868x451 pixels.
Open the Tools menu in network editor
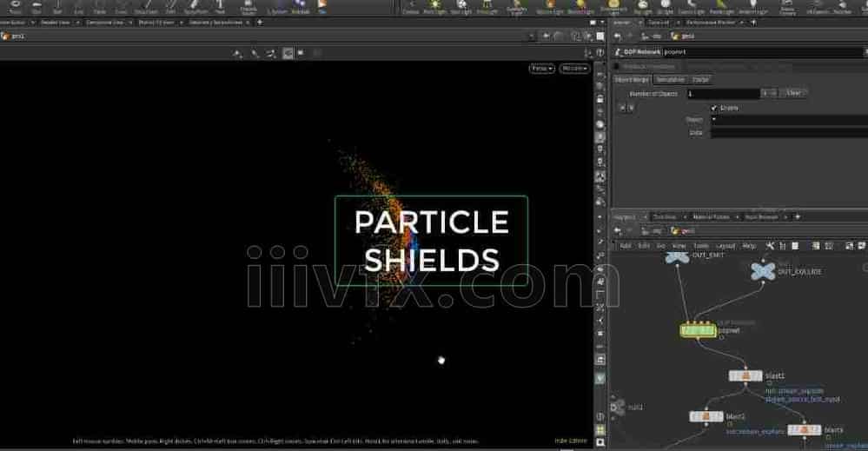tap(701, 246)
